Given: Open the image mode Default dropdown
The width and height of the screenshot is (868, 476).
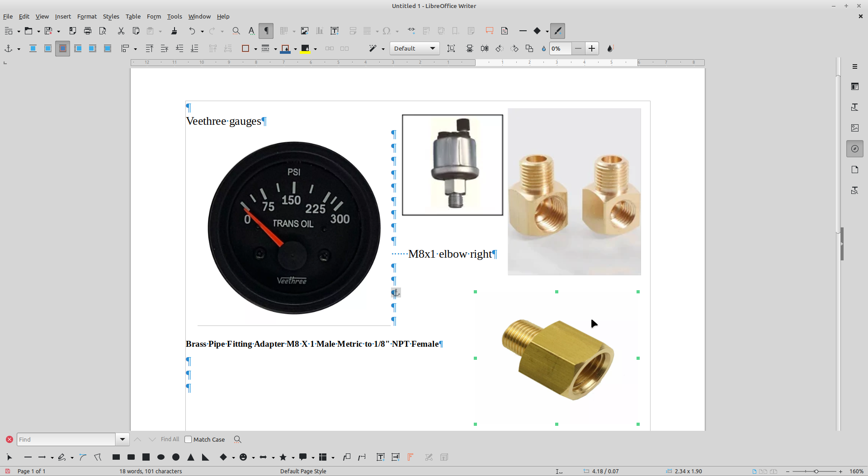Looking at the screenshot, I should [415, 48].
